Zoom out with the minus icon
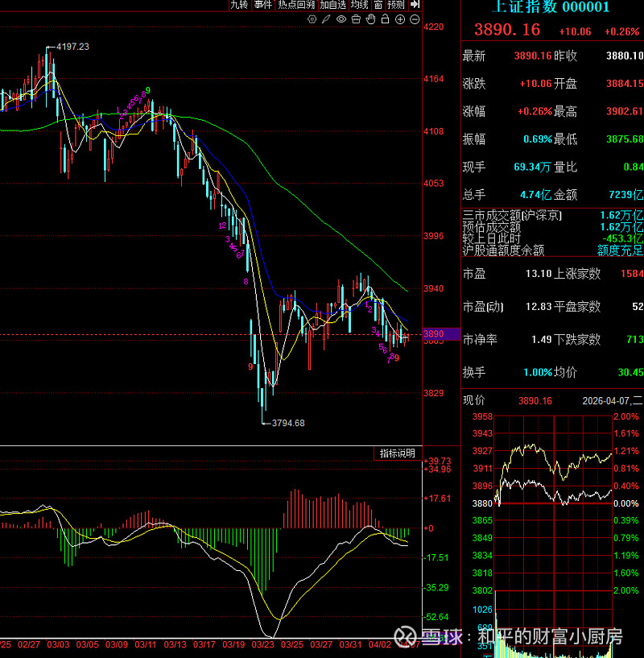644x658 pixels. (415, 19)
